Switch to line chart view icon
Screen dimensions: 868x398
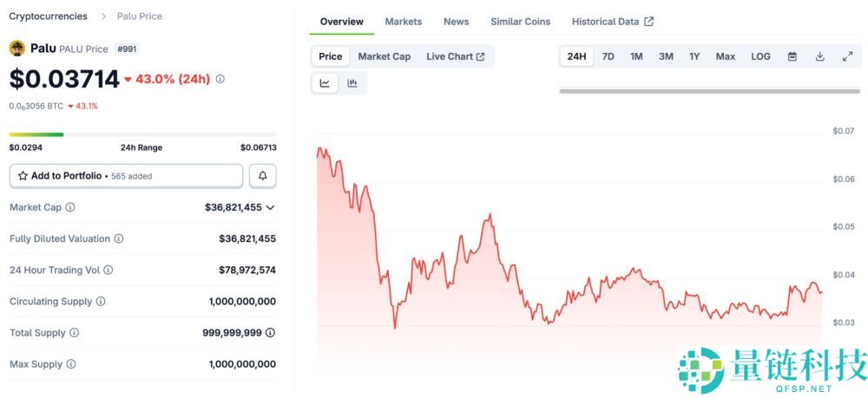tap(325, 83)
